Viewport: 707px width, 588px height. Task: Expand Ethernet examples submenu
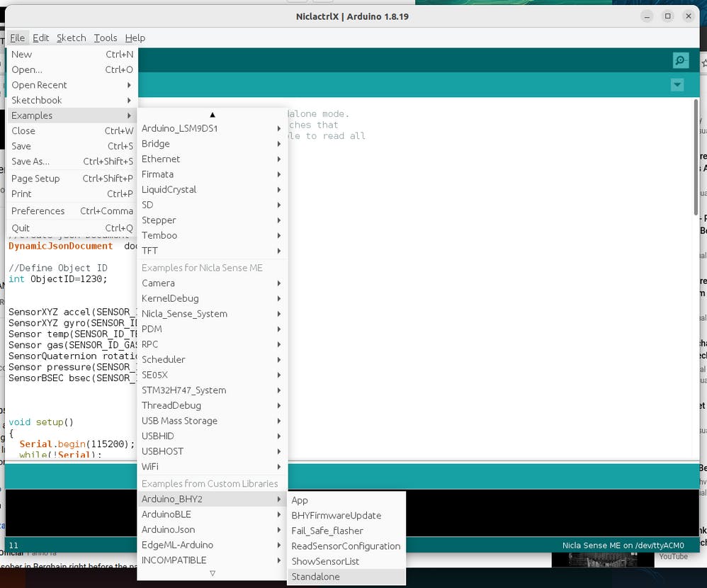212,159
